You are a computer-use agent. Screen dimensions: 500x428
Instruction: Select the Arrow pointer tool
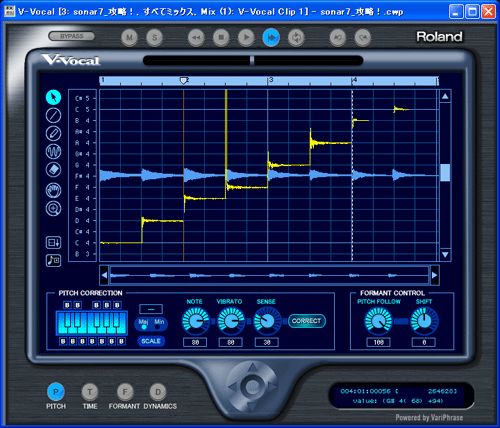pos(53,97)
